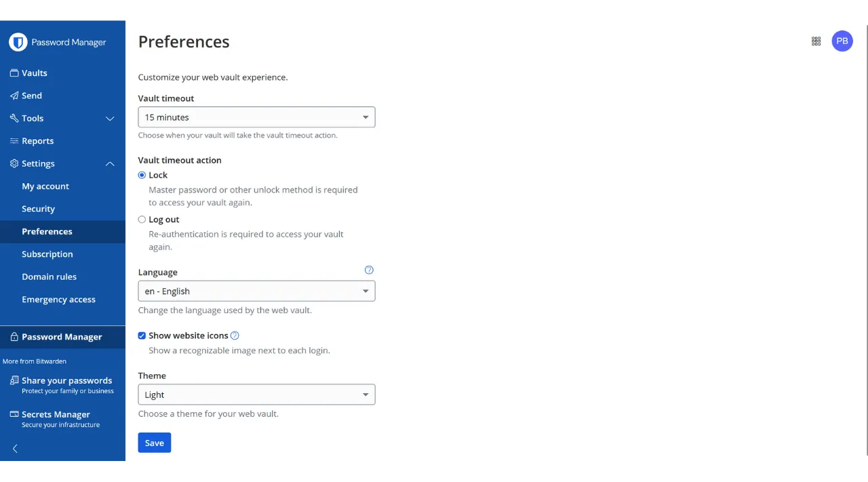Go to Security settings
The width and height of the screenshot is (868, 482).
pos(38,209)
